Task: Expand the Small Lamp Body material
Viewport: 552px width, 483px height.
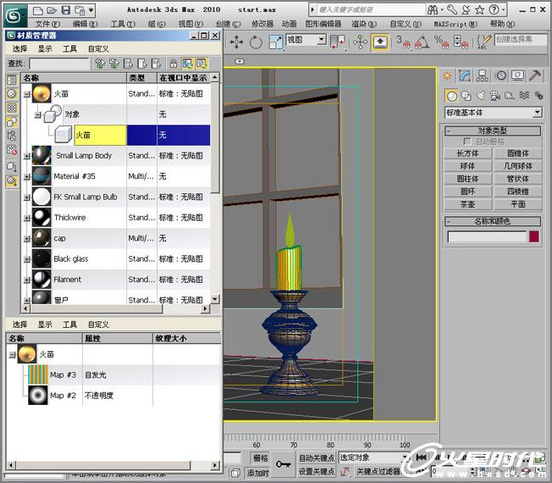Action: point(27,156)
